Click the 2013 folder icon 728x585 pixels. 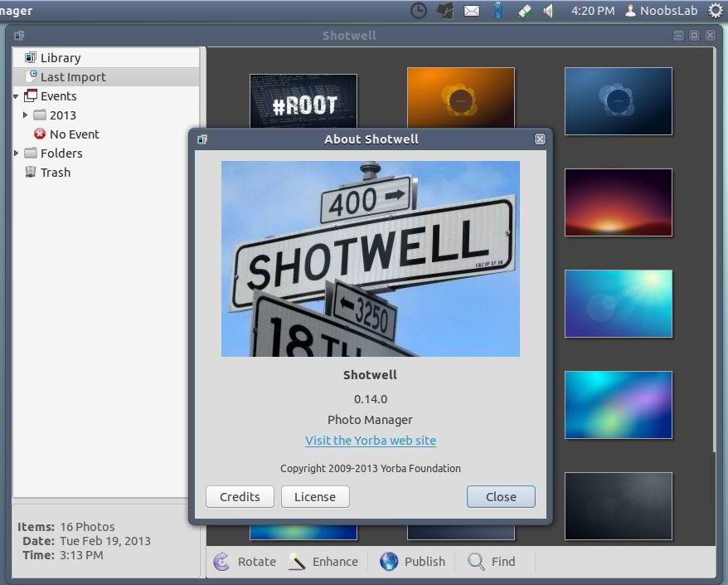click(x=40, y=115)
